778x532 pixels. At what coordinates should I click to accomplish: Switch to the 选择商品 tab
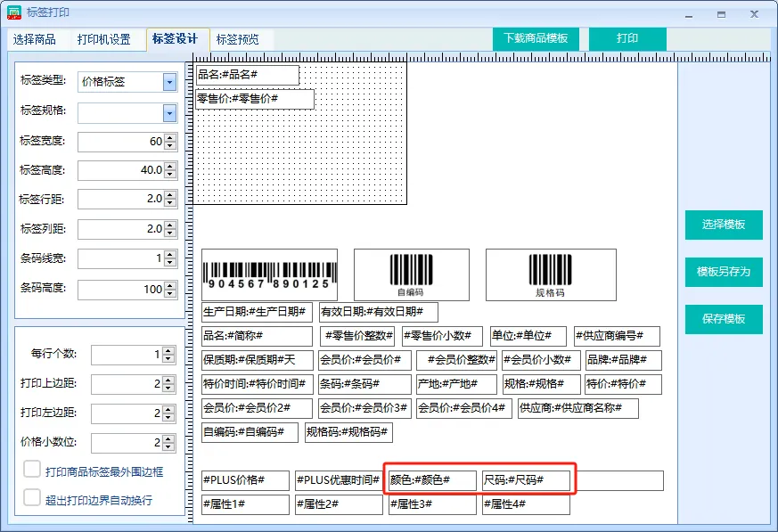[35, 39]
